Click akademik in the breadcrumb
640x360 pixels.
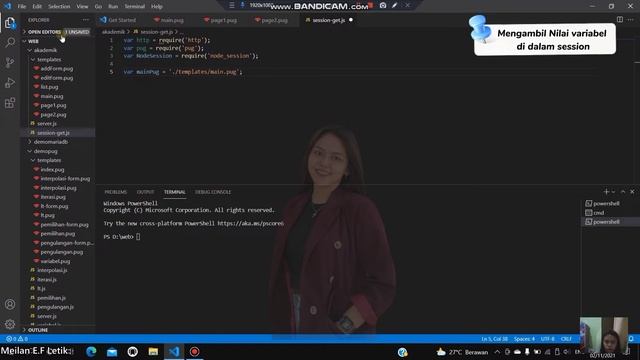(113, 32)
